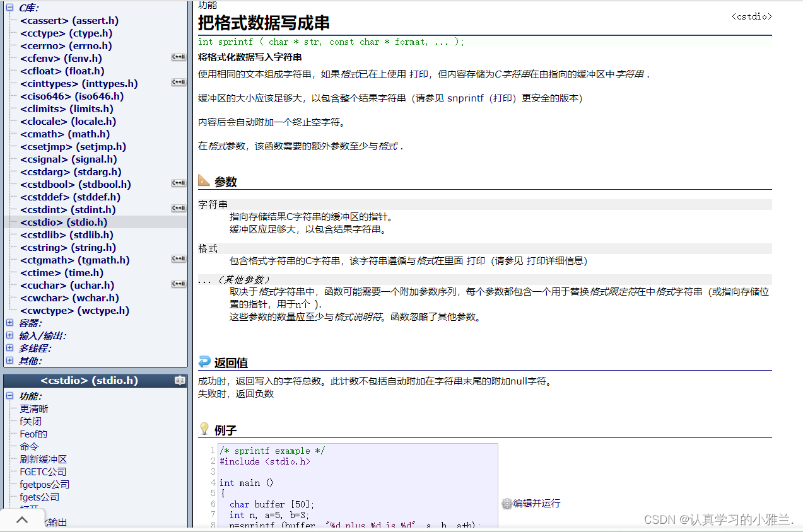Click the blue return arrow icon by 返回值
The height and width of the screenshot is (532, 803).
coord(204,362)
